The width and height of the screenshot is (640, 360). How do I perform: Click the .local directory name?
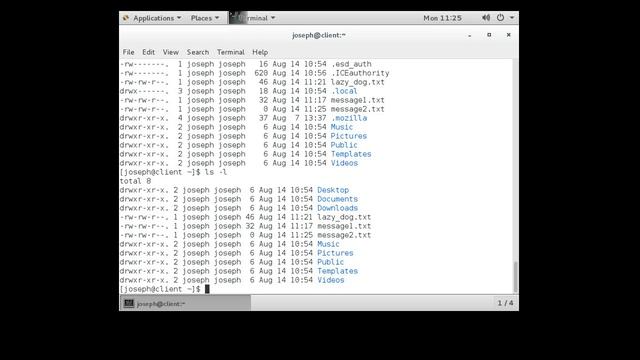(344, 91)
